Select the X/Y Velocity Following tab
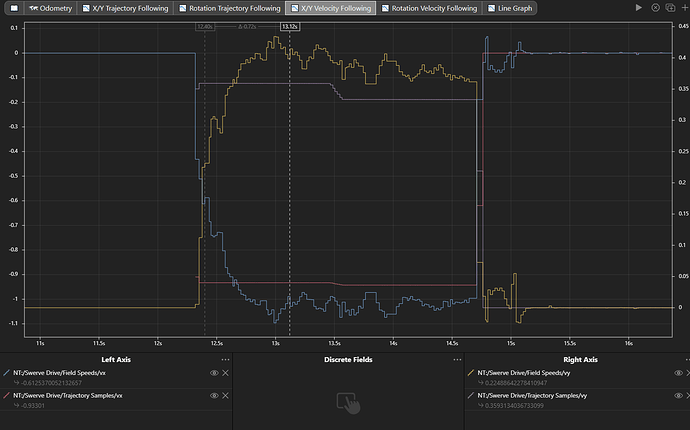The image size is (690, 430). [331, 8]
